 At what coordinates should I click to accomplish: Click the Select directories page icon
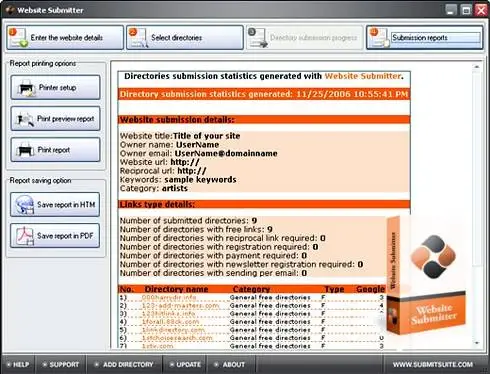138,38
